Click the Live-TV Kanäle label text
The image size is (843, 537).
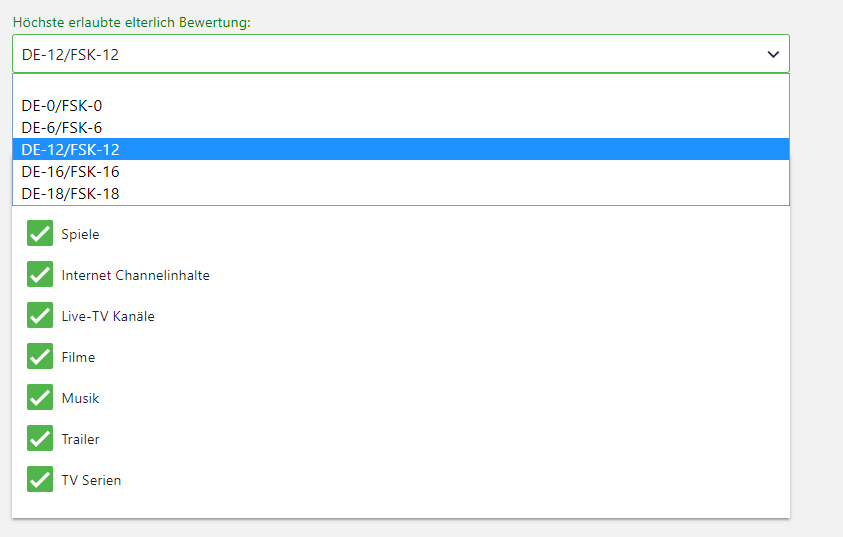click(108, 316)
